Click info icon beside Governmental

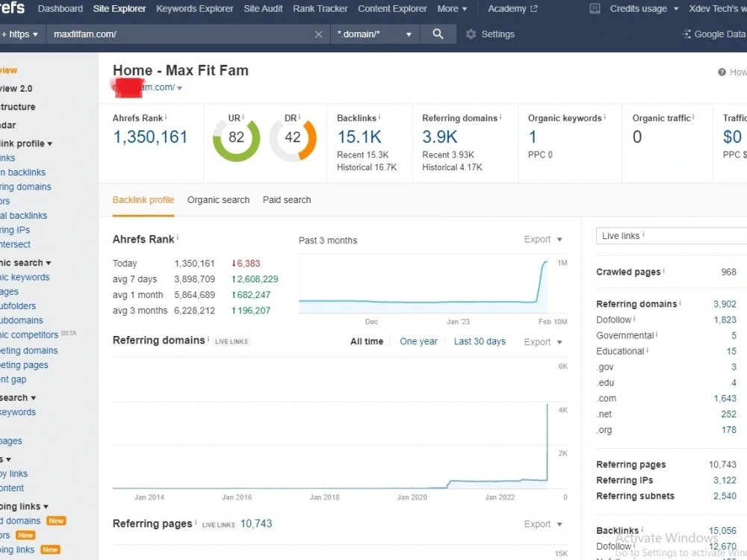point(657,335)
